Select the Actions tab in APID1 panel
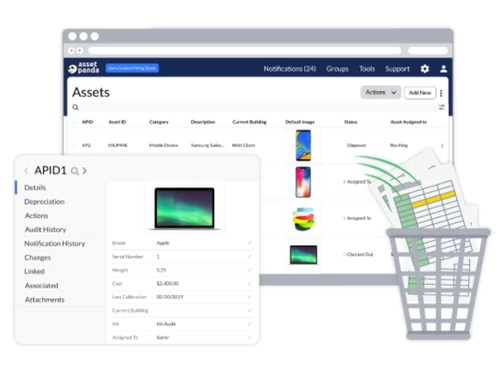The width and height of the screenshot is (500, 375). coord(36,216)
